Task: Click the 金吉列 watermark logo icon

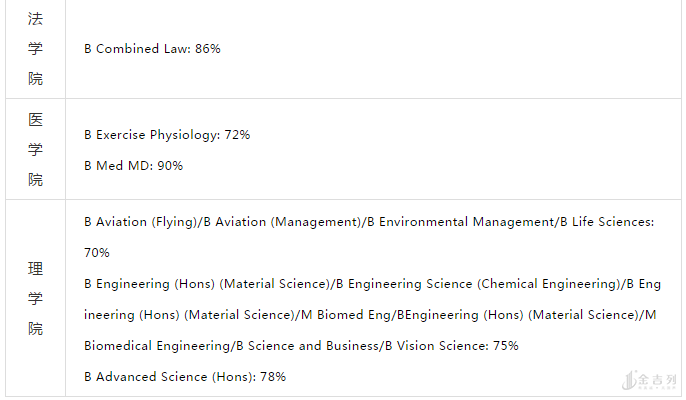Action: pyautogui.click(x=629, y=380)
